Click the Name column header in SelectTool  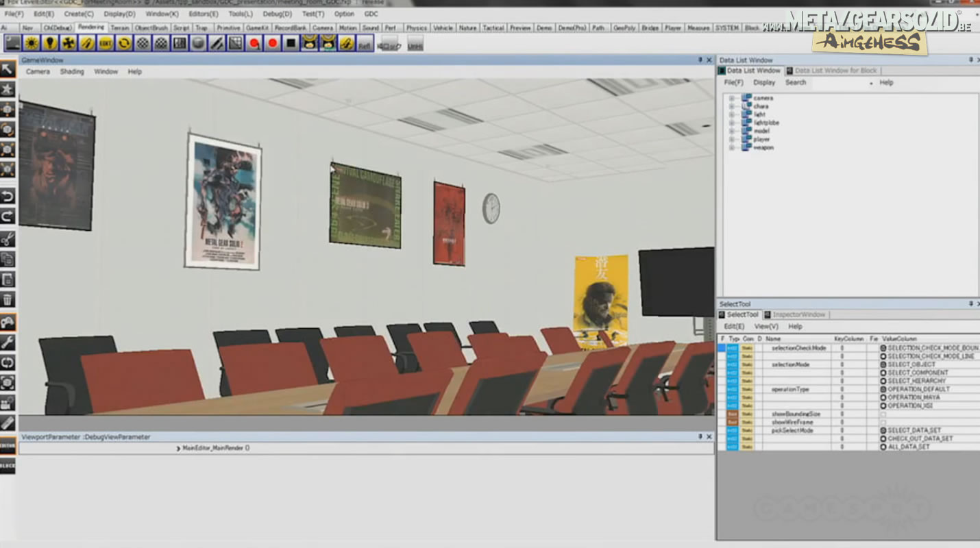[x=773, y=338]
